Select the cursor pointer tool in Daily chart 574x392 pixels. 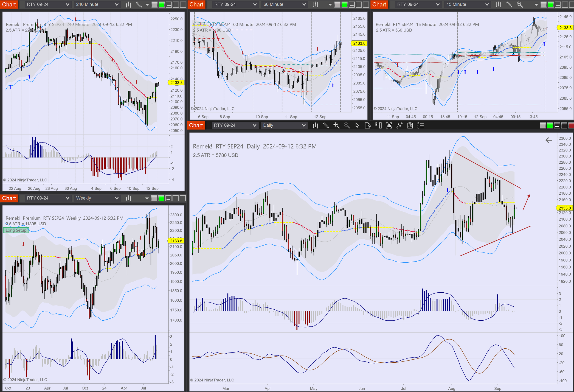coord(357,125)
